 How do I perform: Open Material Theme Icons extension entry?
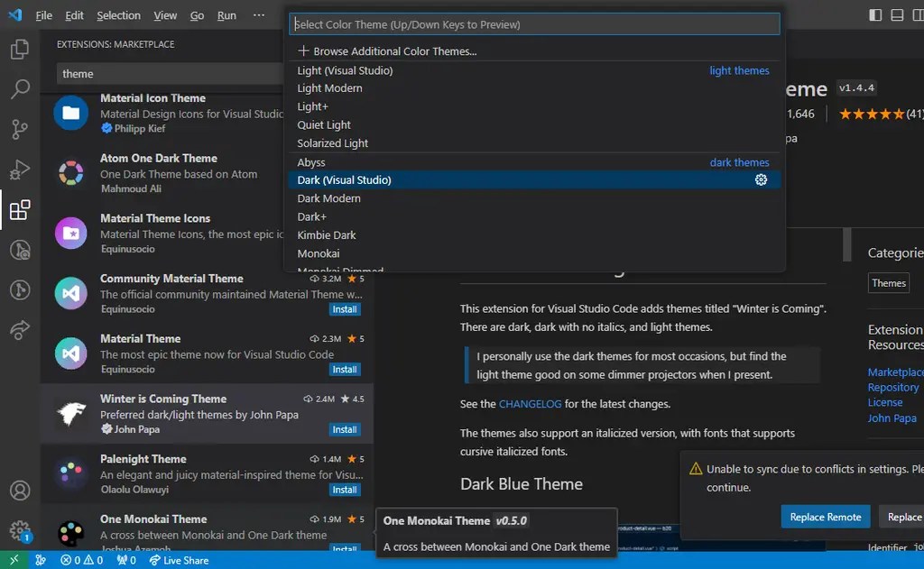tap(162, 234)
